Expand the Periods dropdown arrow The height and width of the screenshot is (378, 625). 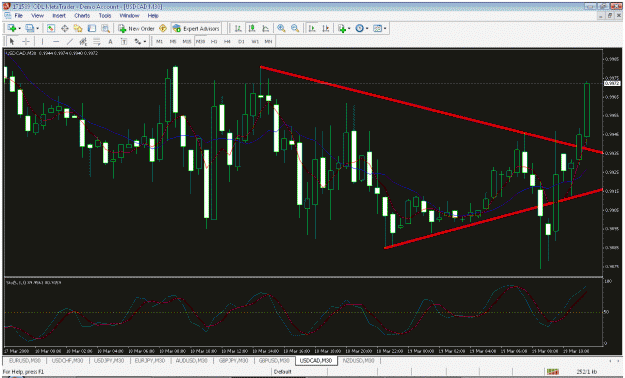367,28
